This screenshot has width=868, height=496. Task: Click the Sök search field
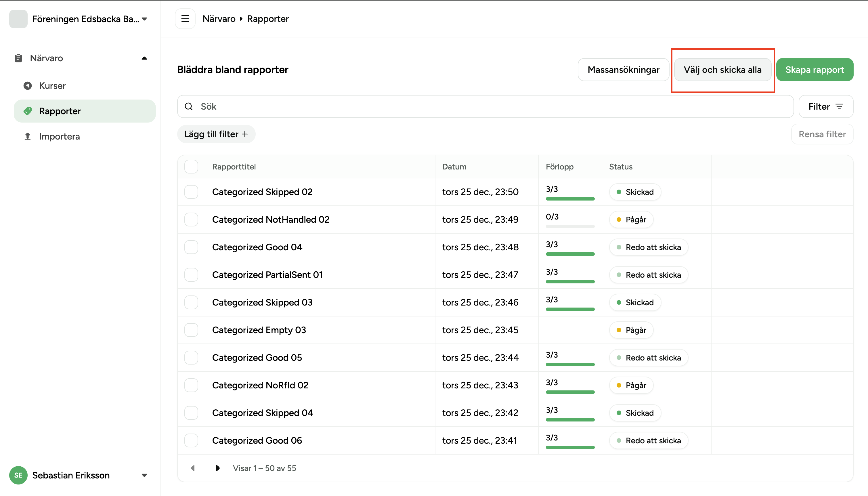[485, 107]
